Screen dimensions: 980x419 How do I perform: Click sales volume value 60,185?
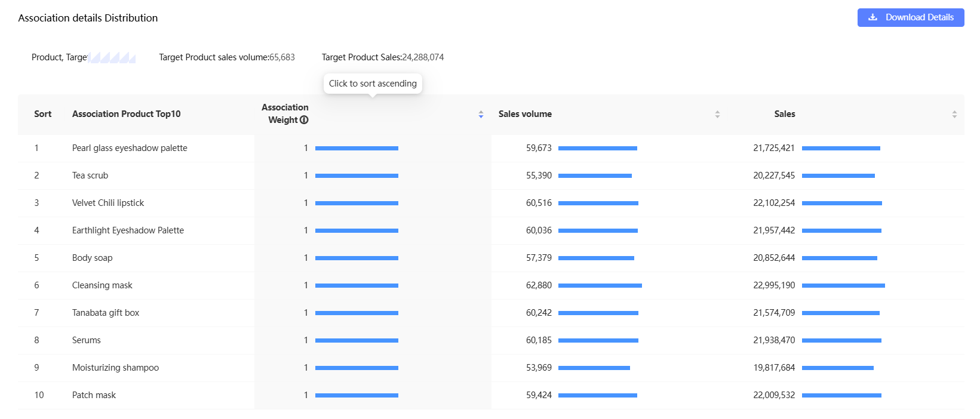539,340
